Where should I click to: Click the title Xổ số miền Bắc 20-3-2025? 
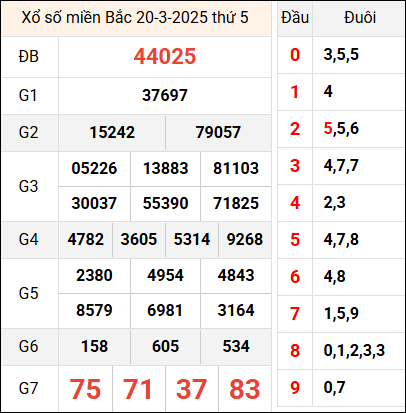[x=115, y=18]
